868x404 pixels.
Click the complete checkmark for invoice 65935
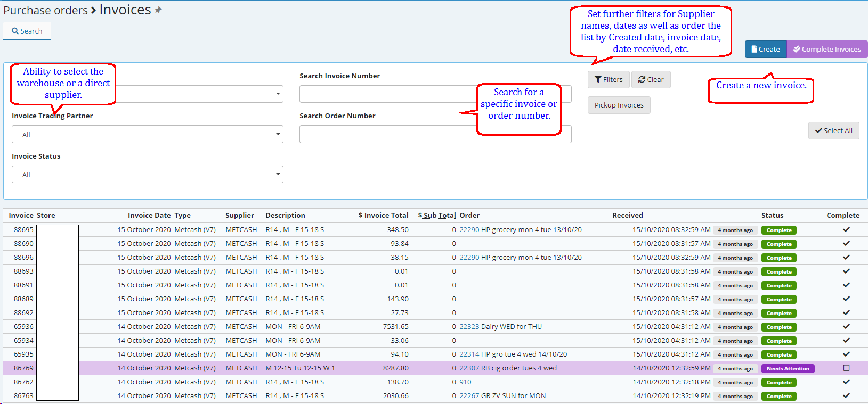(x=846, y=354)
